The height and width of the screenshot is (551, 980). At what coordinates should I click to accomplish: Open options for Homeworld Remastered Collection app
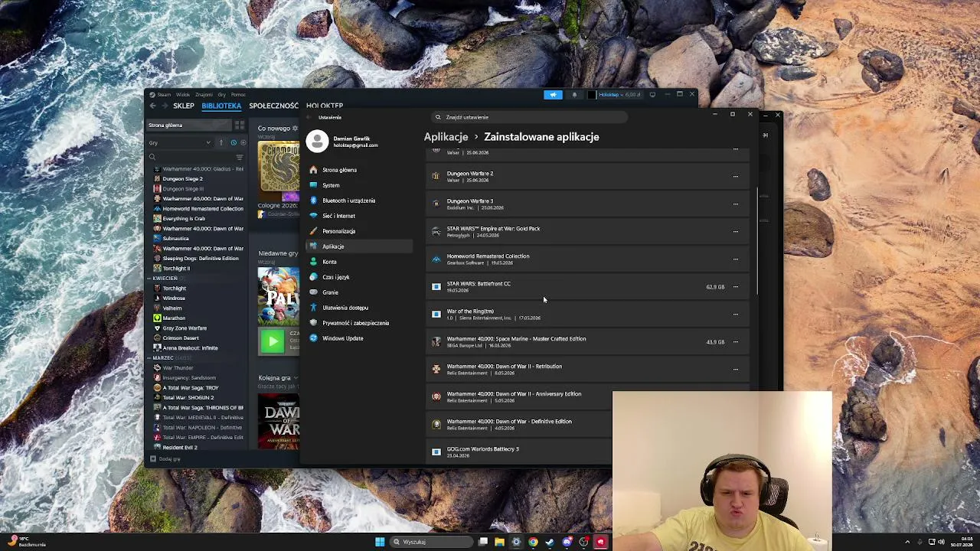(736, 259)
